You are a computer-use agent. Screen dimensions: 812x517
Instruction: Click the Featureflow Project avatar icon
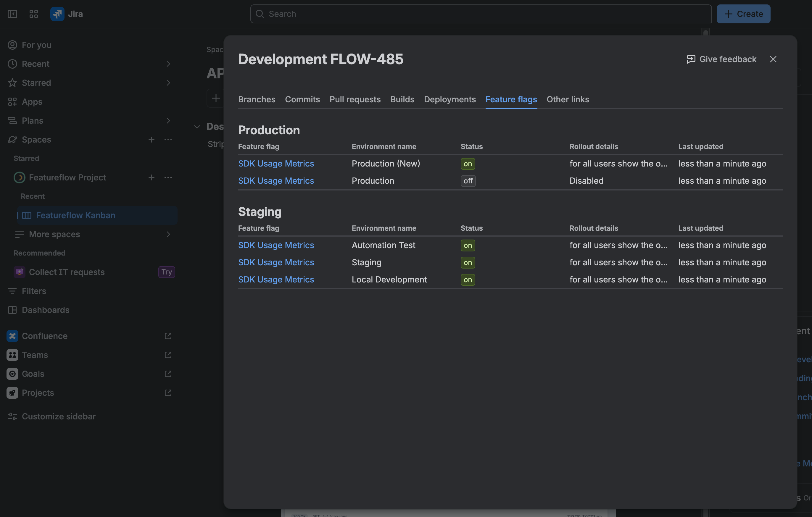coord(20,177)
